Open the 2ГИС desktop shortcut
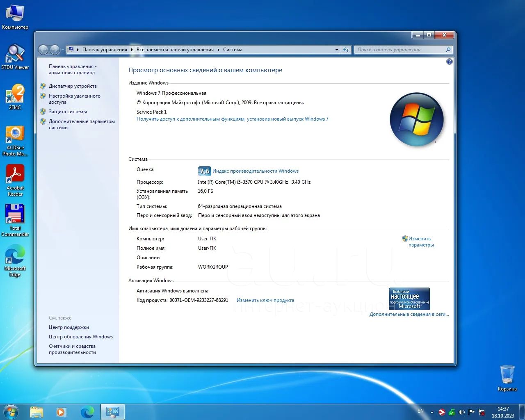Viewport: 525px width, 420px height. coord(15,97)
